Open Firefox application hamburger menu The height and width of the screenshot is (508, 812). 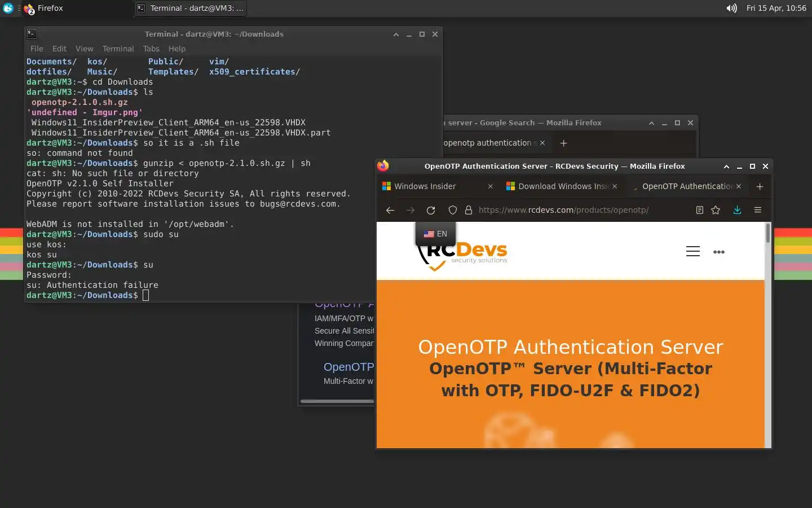coord(758,210)
